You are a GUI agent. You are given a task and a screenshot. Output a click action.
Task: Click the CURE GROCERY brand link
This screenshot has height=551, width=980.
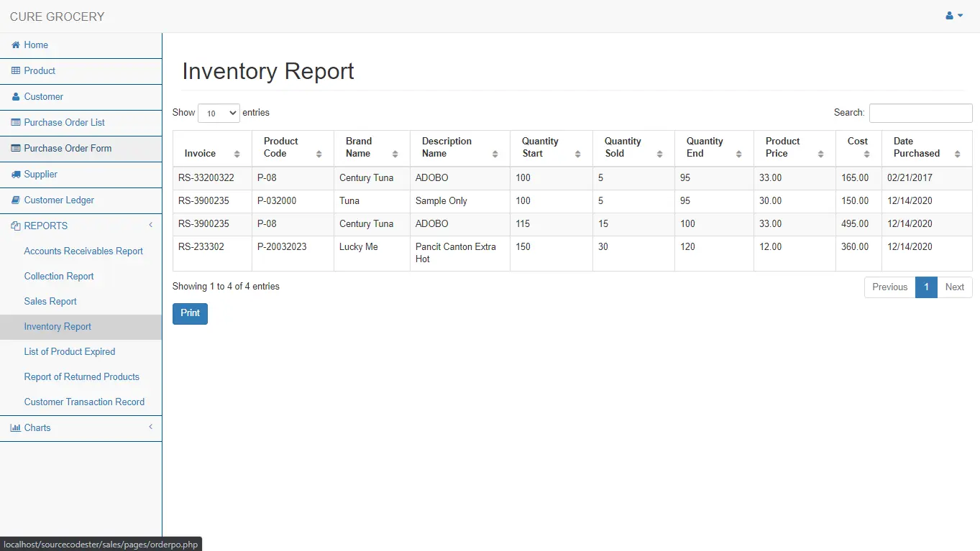58,17
